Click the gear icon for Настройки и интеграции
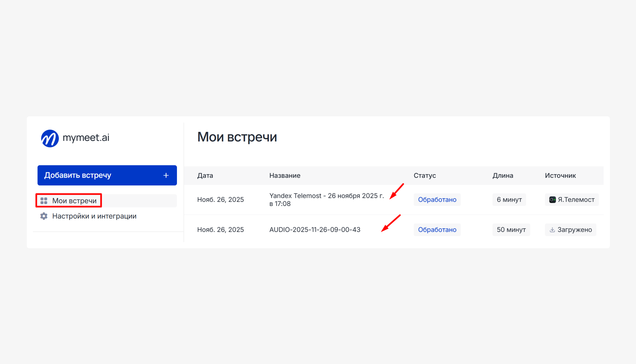Screen dimensions: 636x364 [44, 216]
